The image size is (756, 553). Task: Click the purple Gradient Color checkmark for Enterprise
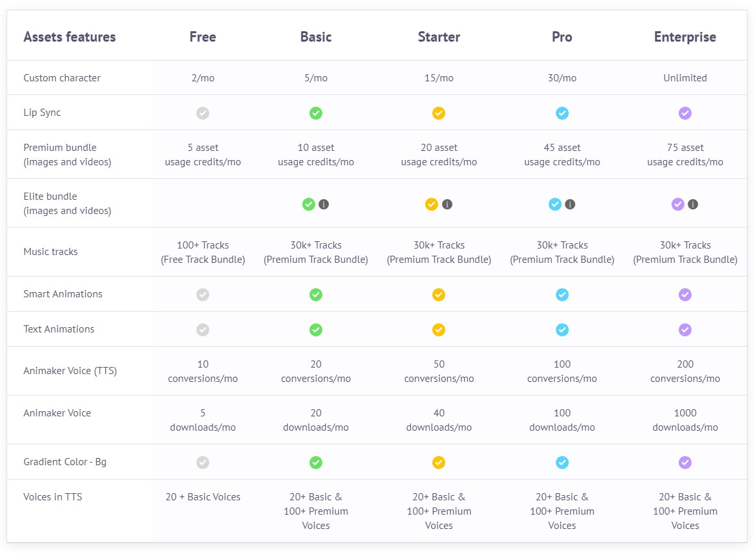685,463
